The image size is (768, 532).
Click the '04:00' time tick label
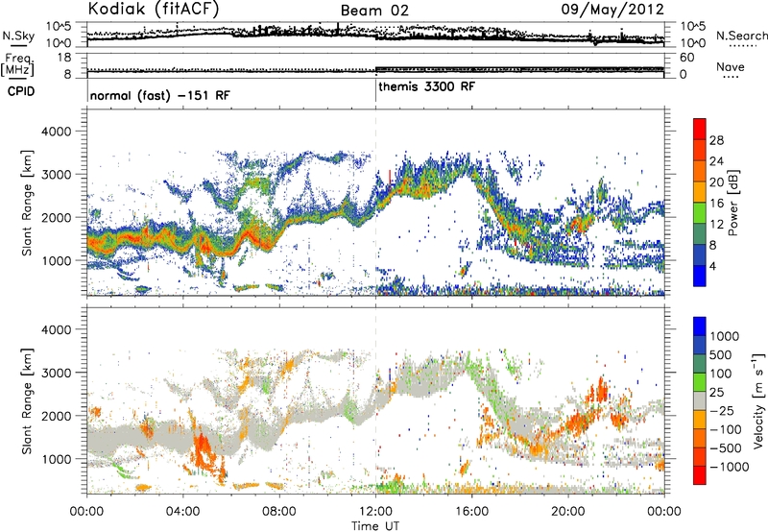click(182, 512)
